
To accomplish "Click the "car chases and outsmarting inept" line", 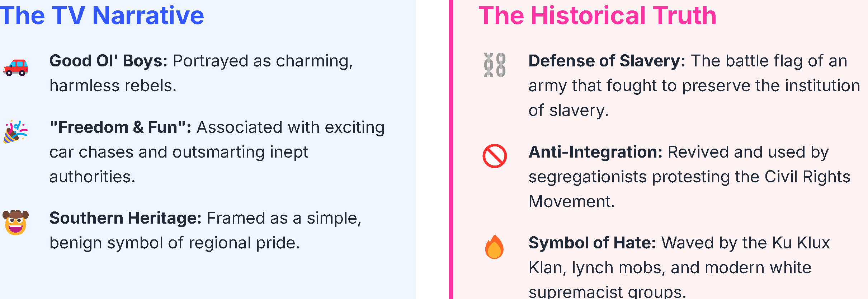I will click(179, 152).
